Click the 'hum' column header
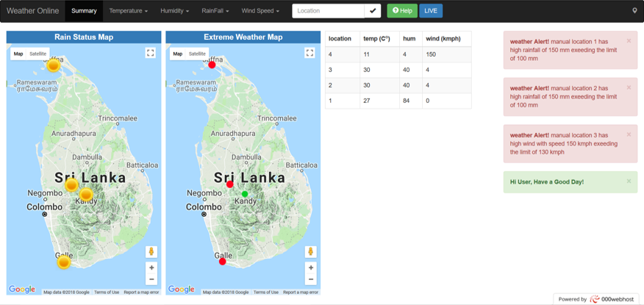Viewport: 644px width, 305px height. [x=411, y=39]
